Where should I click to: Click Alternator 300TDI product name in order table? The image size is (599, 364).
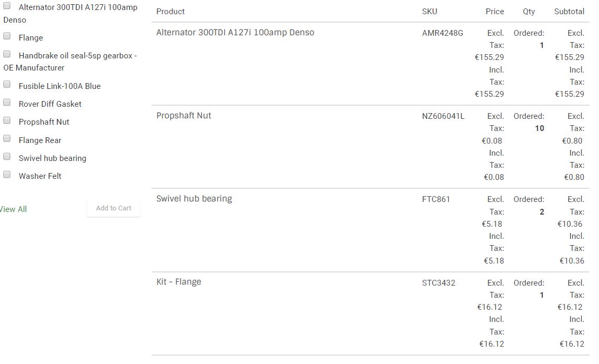pyautogui.click(x=235, y=33)
